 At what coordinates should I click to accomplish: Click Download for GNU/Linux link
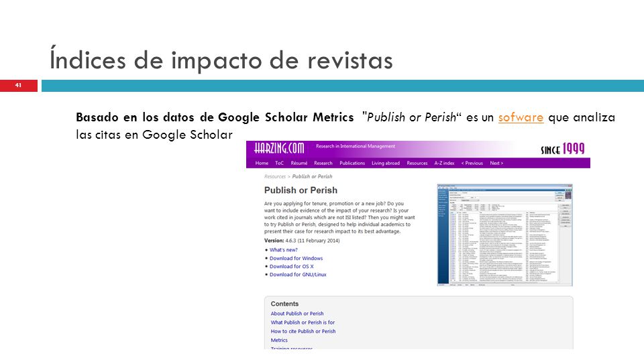point(298,275)
